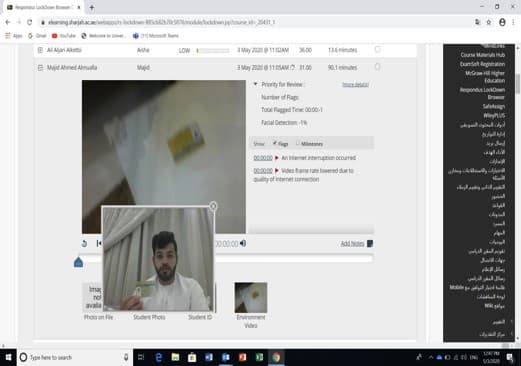
Task: Open the Gmail bookmark
Action: (x=37, y=36)
